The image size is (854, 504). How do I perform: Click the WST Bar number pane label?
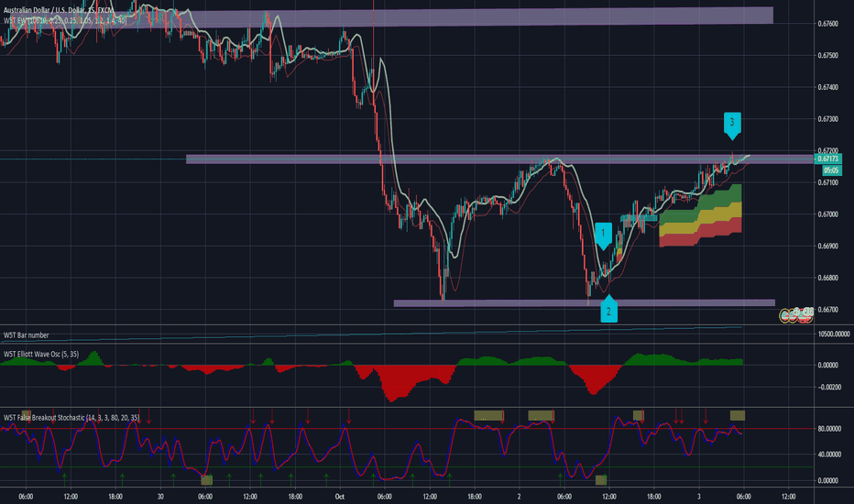pyautogui.click(x=27, y=335)
